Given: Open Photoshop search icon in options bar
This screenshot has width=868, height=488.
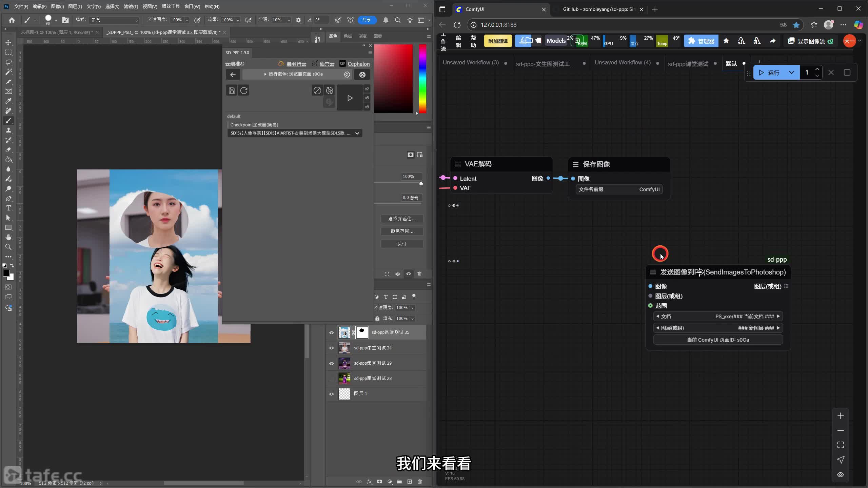Looking at the screenshot, I should click(x=398, y=20).
